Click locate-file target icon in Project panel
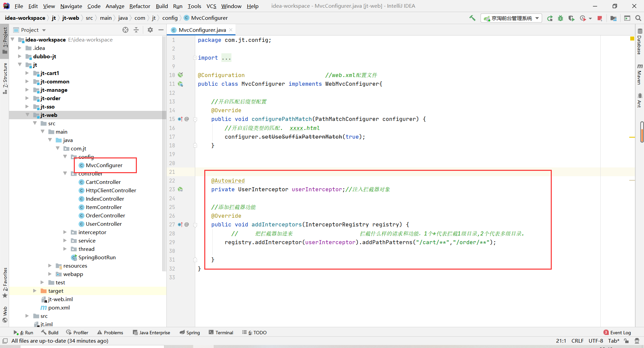 pos(125,30)
